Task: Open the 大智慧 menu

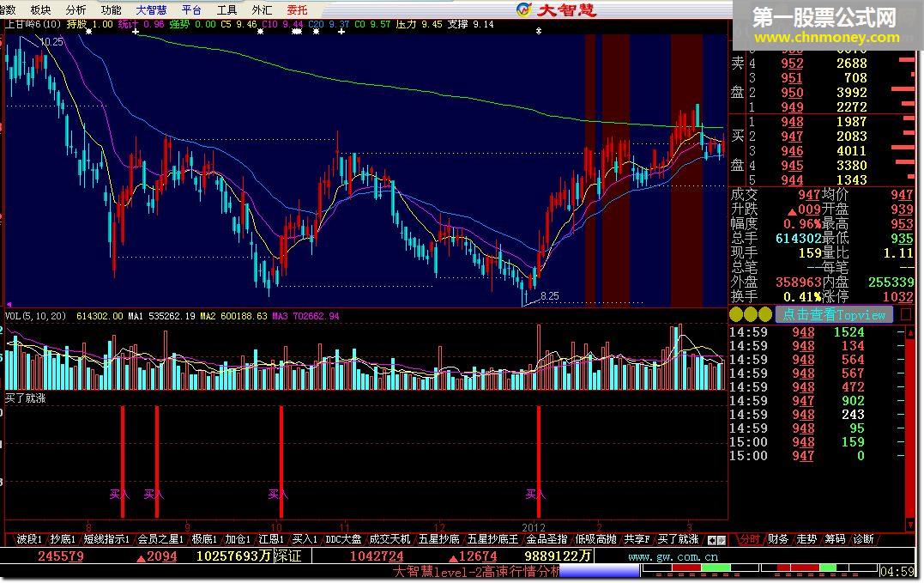Action: click(152, 10)
